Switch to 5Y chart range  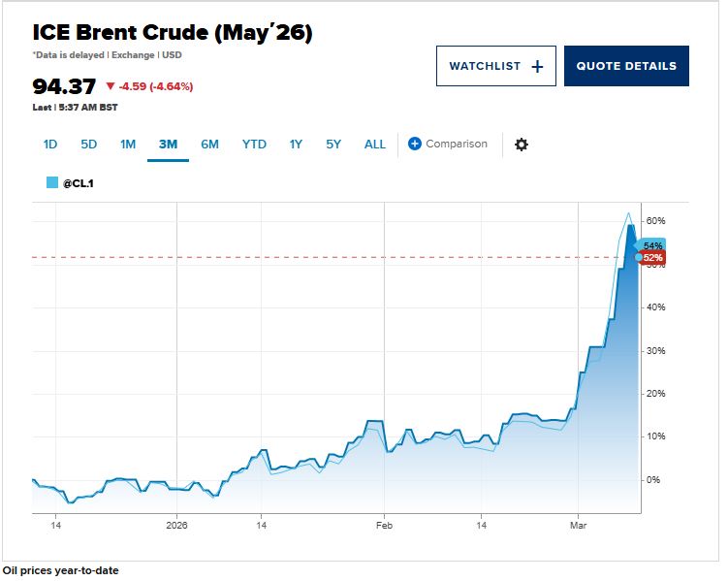[x=333, y=145]
